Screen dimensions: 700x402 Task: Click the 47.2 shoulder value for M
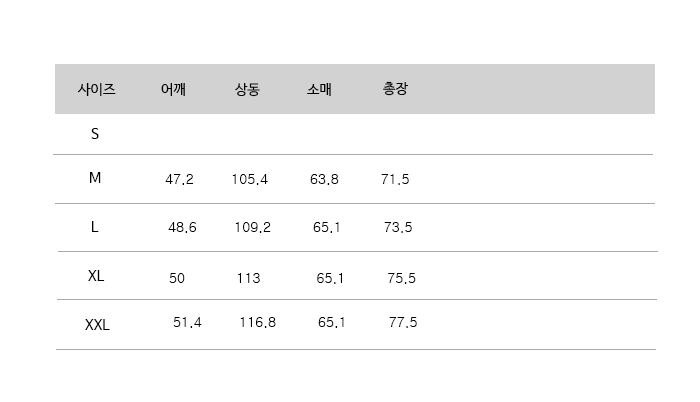pyautogui.click(x=179, y=180)
